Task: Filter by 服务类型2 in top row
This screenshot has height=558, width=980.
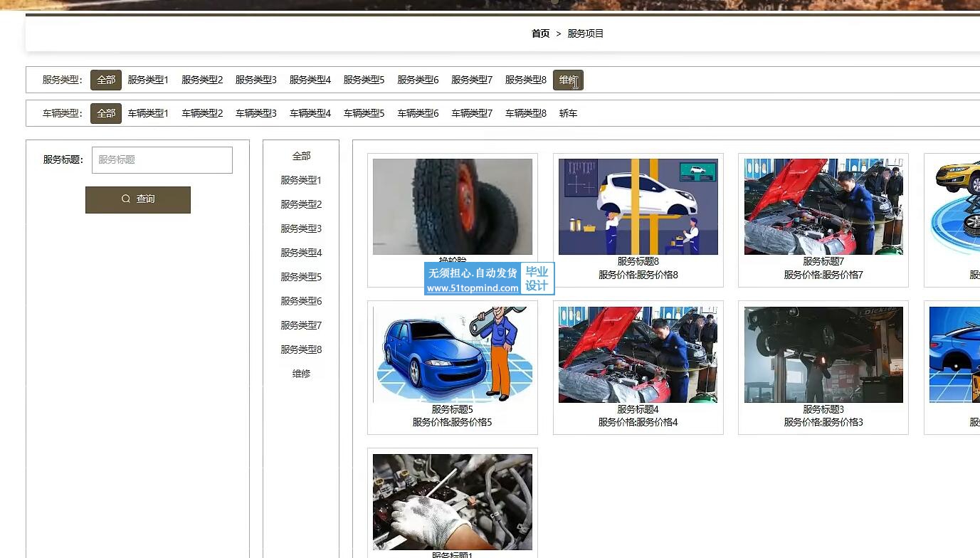Action: pyautogui.click(x=202, y=80)
